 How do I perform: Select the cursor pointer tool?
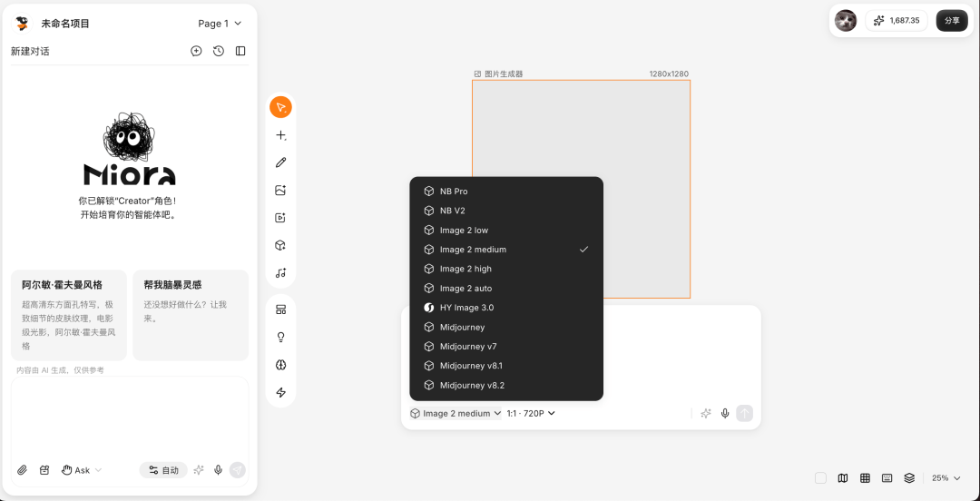280,108
